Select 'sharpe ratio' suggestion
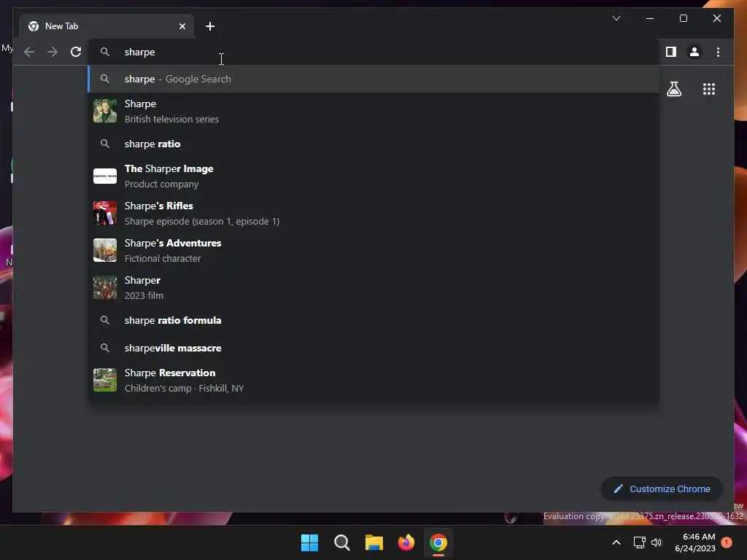This screenshot has width=747, height=560. tap(374, 144)
